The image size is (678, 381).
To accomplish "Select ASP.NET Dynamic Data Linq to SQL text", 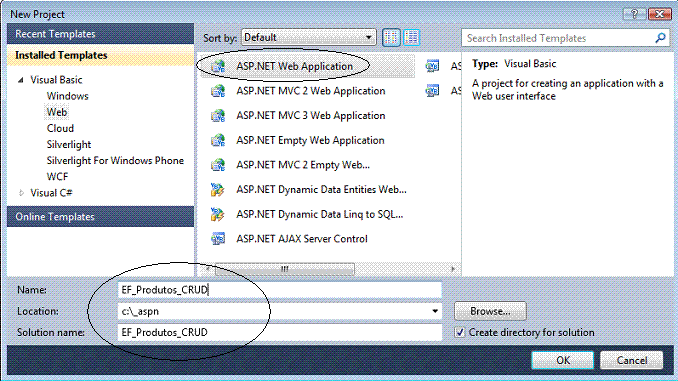I will (x=320, y=214).
